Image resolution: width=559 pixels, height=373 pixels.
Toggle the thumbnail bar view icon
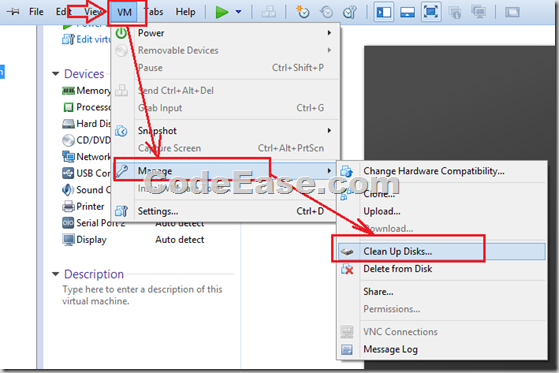click(407, 12)
